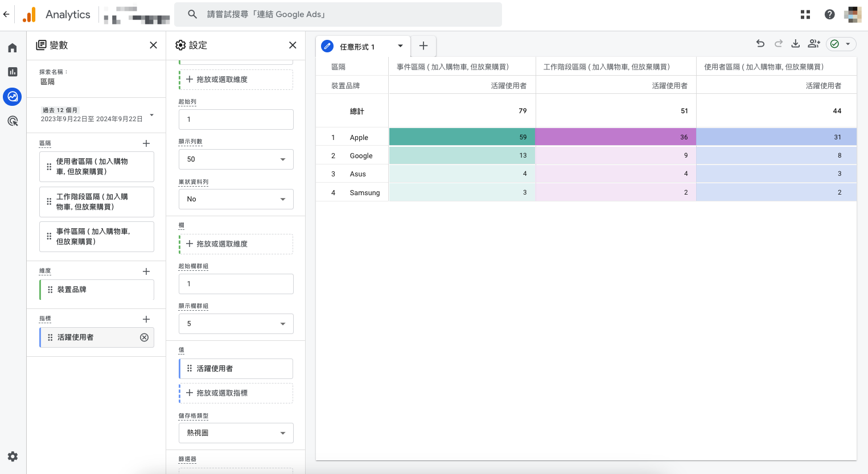Screen dimensions: 868x474
Task: Edit the 起始列 input field
Action: coord(236,119)
